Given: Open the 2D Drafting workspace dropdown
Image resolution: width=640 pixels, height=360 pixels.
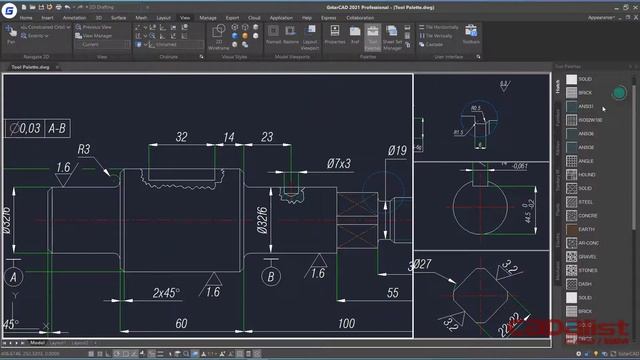Looking at the screenshot, I should (x=118, y=7).
